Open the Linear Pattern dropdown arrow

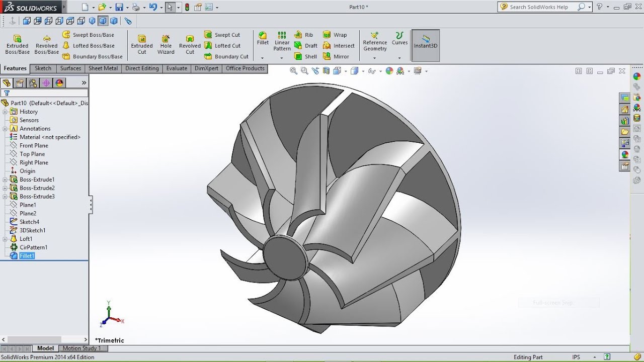pyautogui.click(x=282, y=58)
